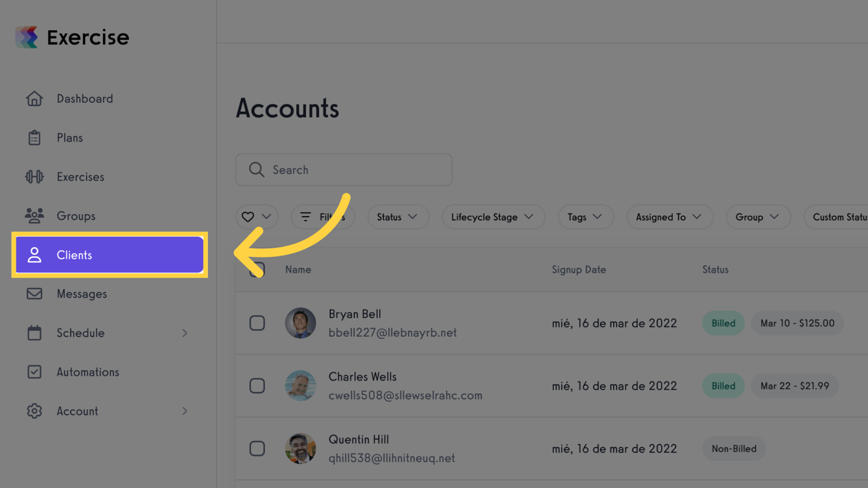This screenshot has width=868, height=488.
Task: Click the Groups people icon
Action: coord(34,215)
